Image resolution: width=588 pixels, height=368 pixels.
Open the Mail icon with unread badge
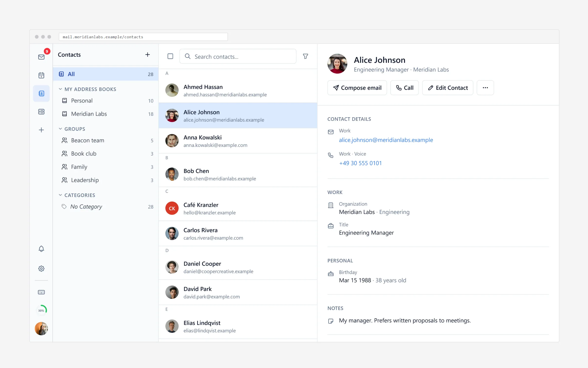[41, 57]
